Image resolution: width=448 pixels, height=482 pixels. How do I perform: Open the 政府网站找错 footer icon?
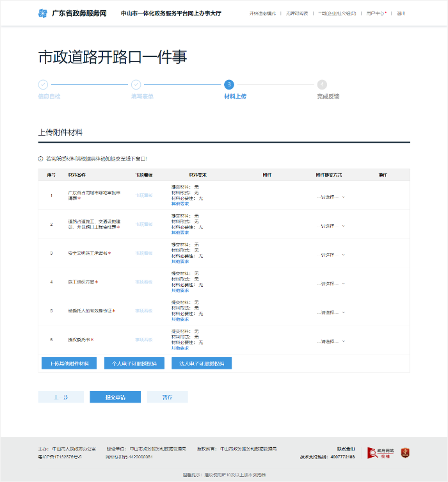(x=380, y=453)
